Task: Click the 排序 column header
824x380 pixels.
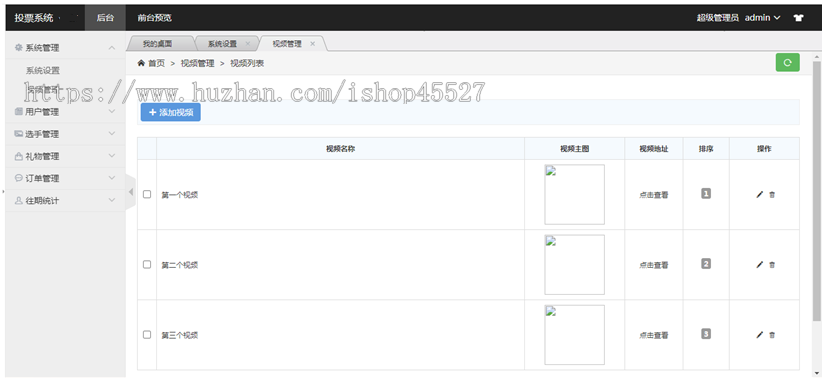Action: point(706,149)
